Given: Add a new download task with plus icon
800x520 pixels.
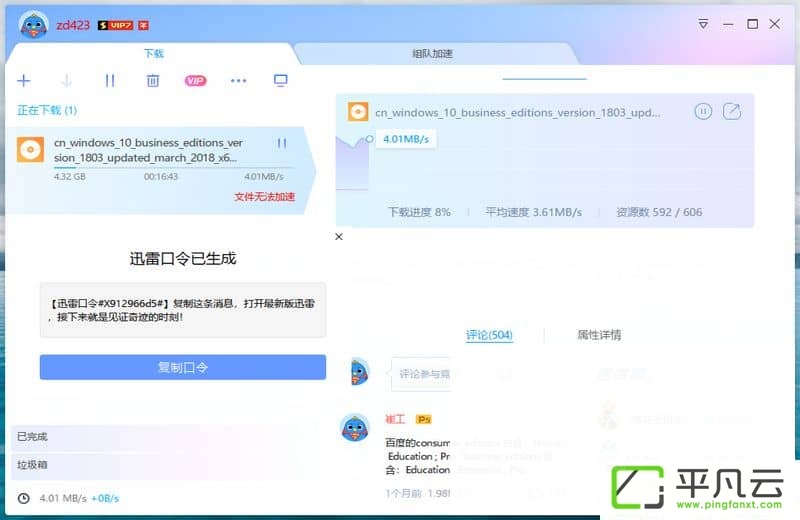Looking at the screenshot, I should click(x=23, y=81).
